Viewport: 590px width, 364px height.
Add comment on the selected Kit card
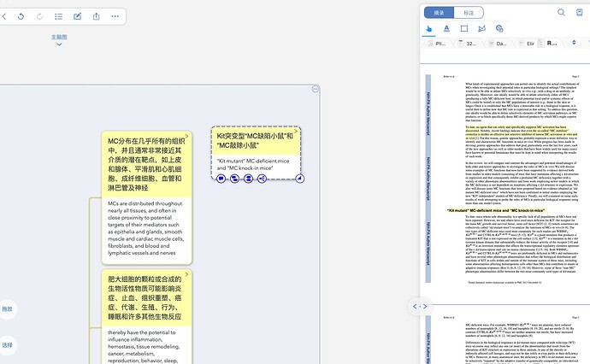(221, 179)
